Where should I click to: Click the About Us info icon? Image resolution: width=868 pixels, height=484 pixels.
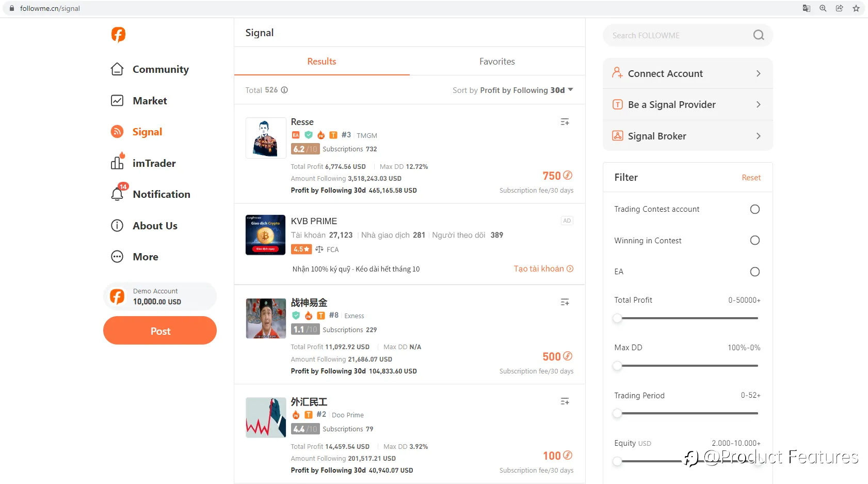(117, 226)
